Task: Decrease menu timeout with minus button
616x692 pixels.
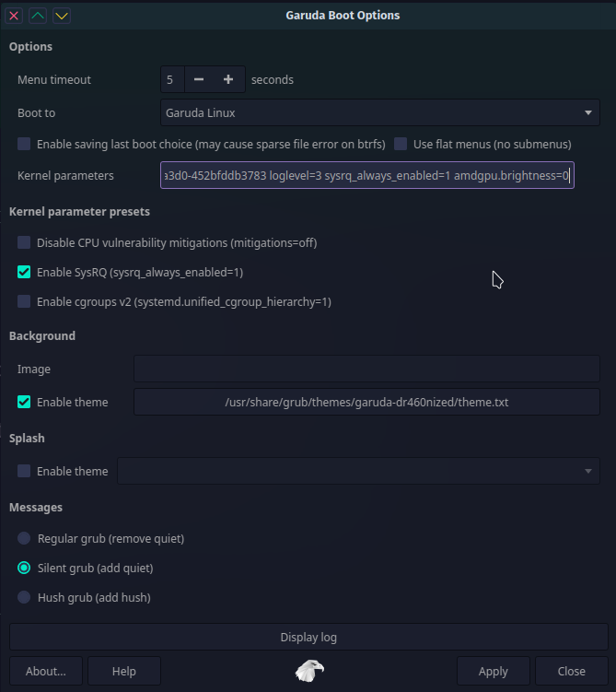Action: [199, 80]
